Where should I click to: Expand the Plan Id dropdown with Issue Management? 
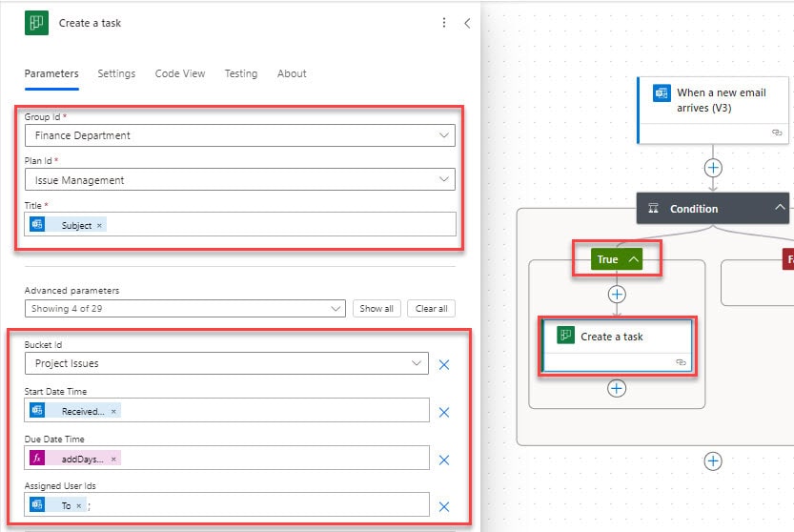(x=240, y=179)
